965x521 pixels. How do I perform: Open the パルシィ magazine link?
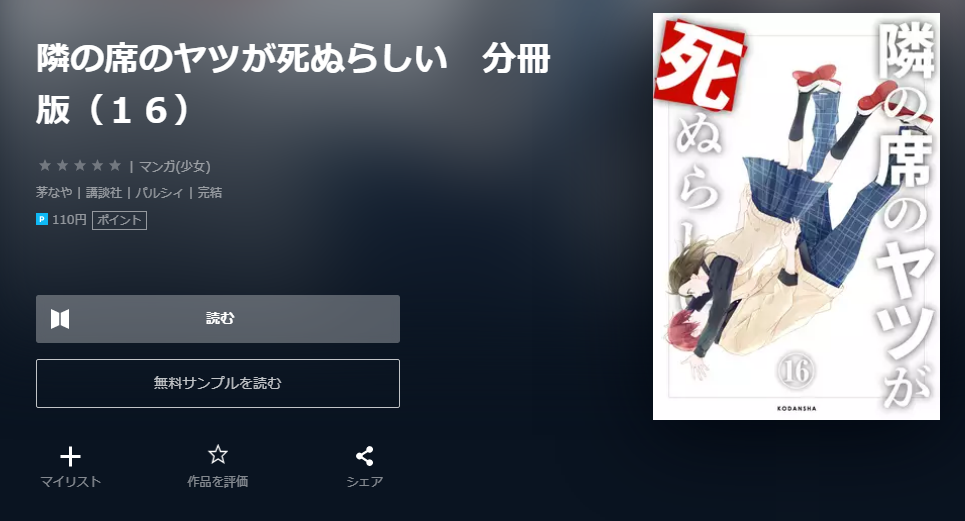[159, 193]
